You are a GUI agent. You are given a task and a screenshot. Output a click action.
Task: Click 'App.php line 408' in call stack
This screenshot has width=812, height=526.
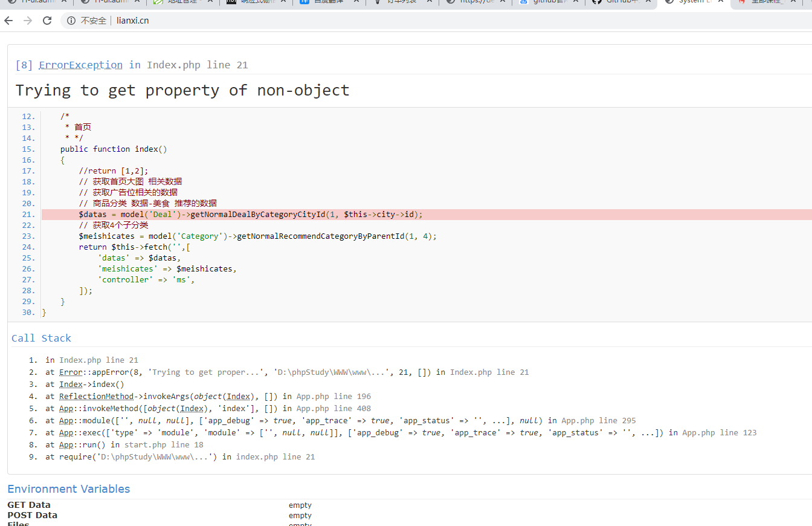pos(334,408)
